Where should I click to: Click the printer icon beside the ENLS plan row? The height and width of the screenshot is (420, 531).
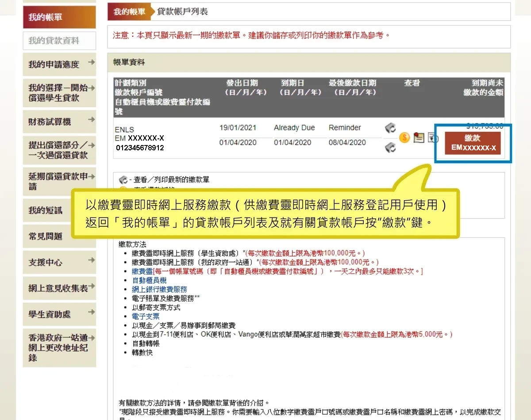pyautogui.click(x=390, y=128)
